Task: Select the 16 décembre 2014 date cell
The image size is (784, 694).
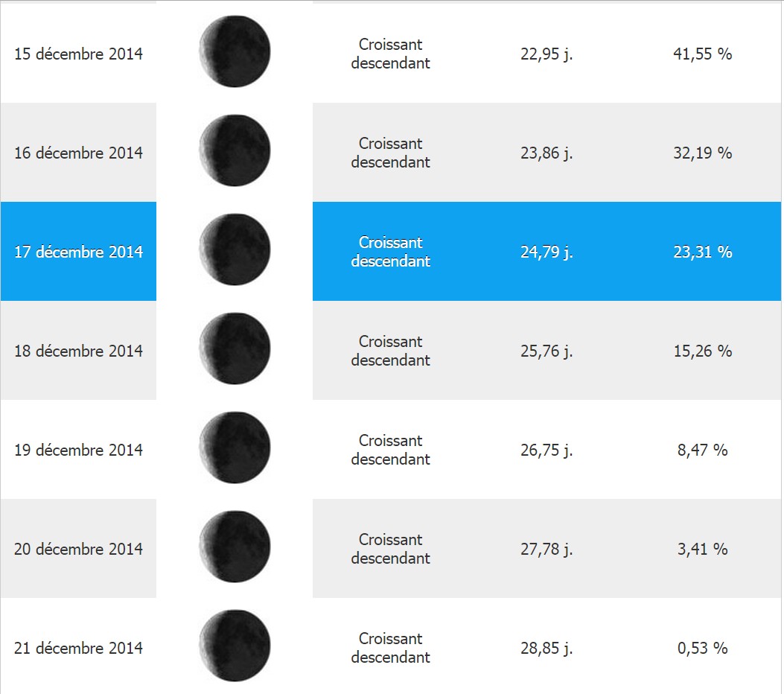Action: click(x=78, y=153)
